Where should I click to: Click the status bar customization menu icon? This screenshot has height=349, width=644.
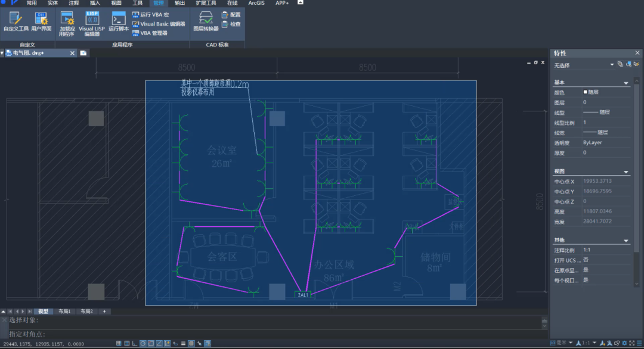[x=639, y=343]
